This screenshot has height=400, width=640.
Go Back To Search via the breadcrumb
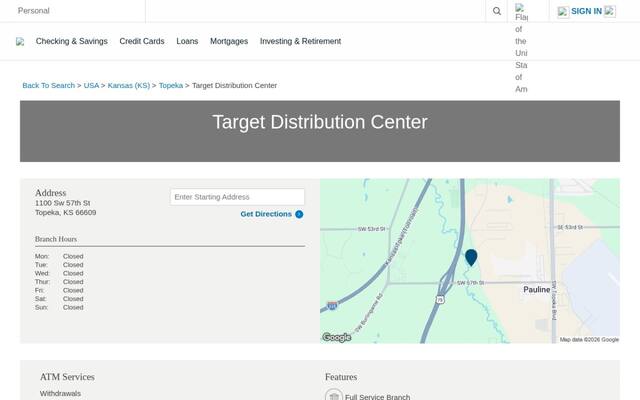click(49, 85)
